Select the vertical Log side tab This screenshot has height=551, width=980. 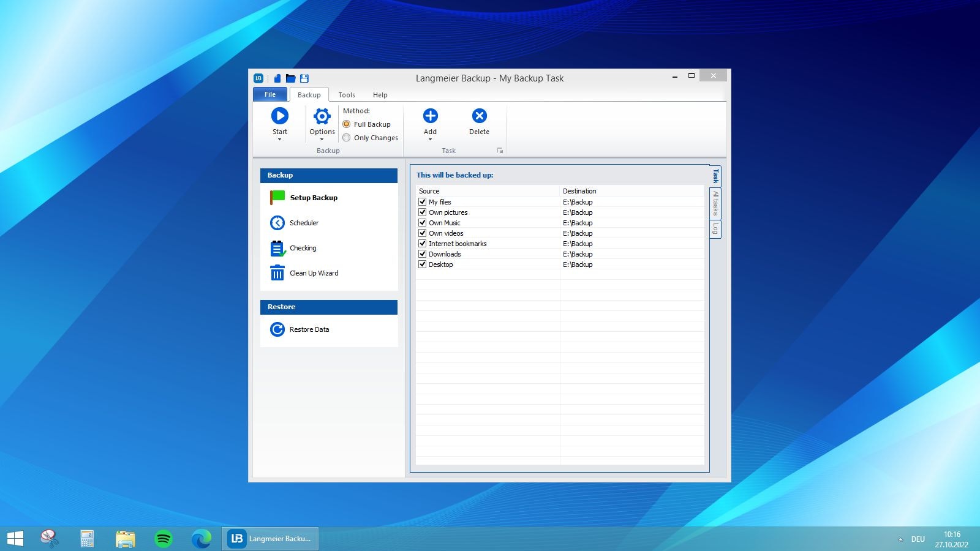tap(715, 229)
